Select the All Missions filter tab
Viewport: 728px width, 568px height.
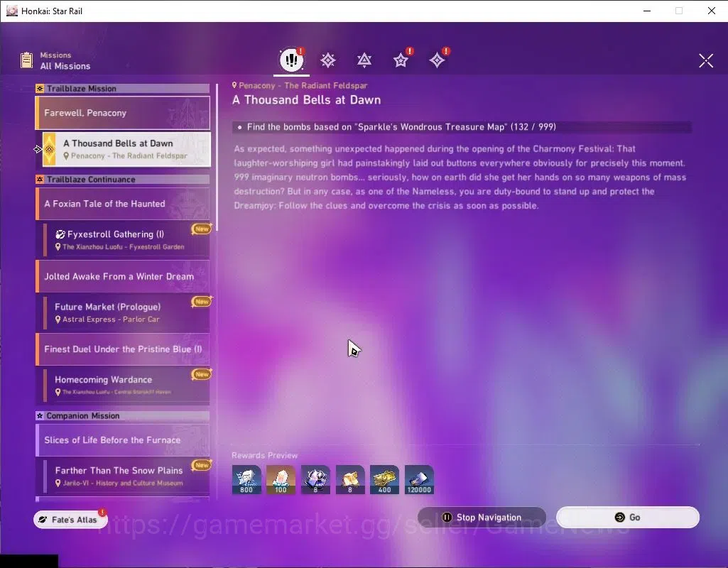(291, 60)
